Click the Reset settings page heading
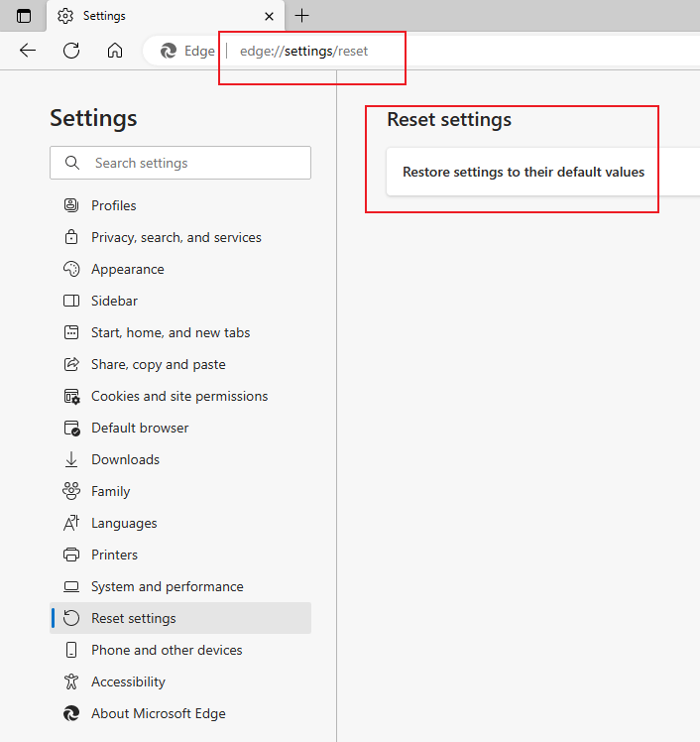Viewport: 700px width, 742px height. (x=449, y=120)
